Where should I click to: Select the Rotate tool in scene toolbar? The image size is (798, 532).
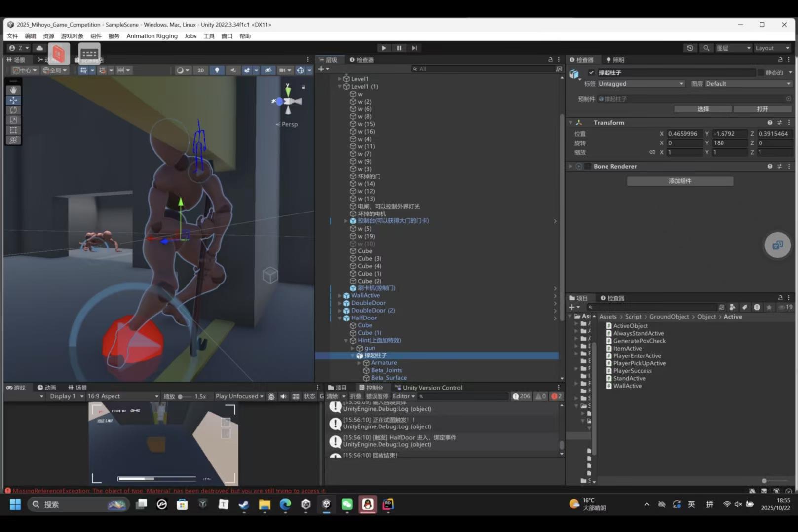[13, 110]
